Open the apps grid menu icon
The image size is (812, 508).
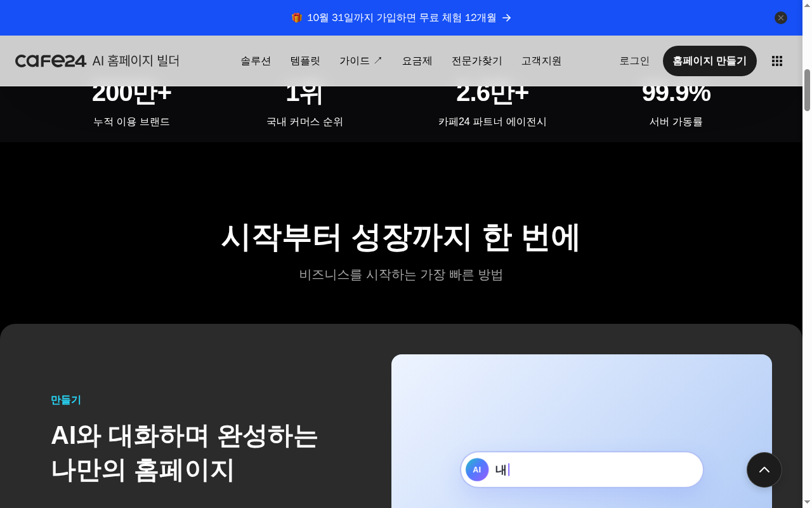[x=777, y=61]
